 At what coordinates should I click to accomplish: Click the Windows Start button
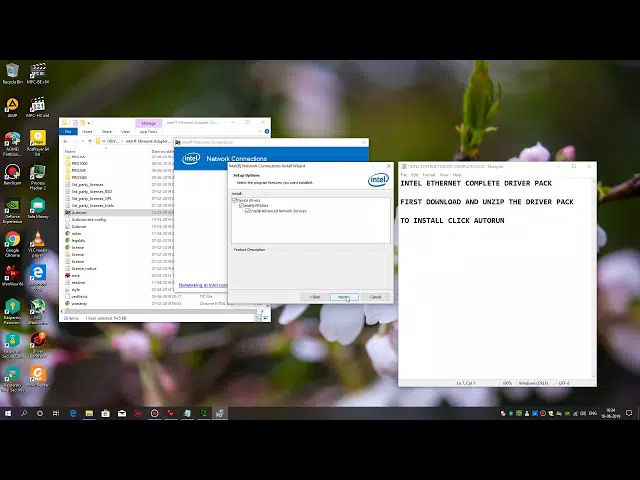point(8,413)
